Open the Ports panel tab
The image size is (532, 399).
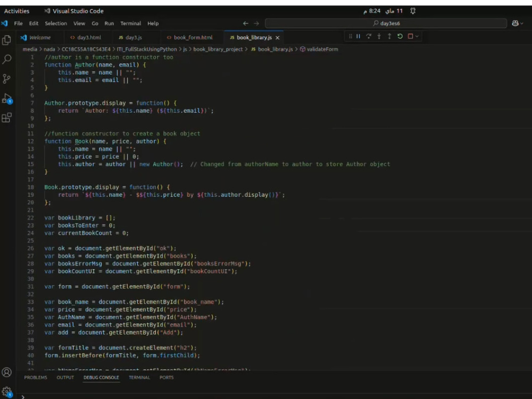tap(166, 377)
